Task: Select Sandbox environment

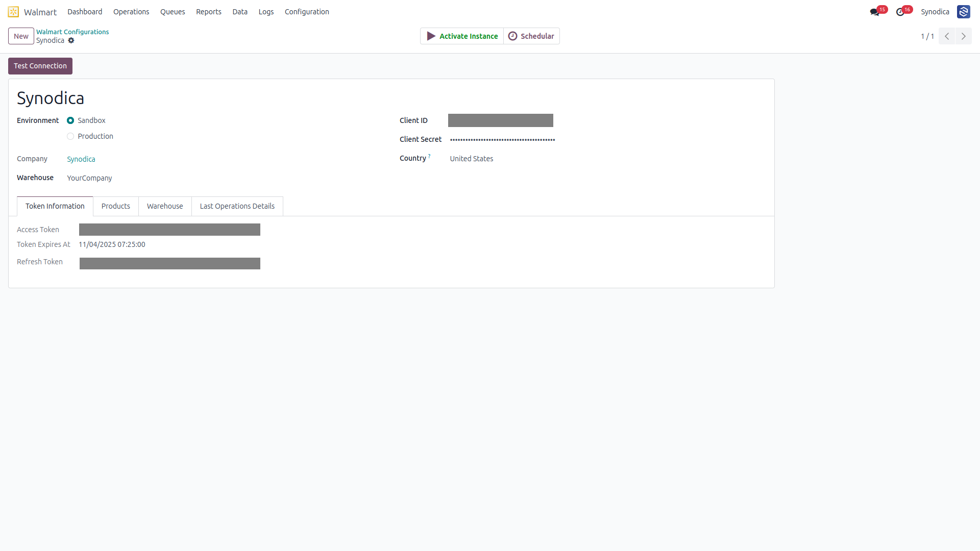Action: point(70,120)
